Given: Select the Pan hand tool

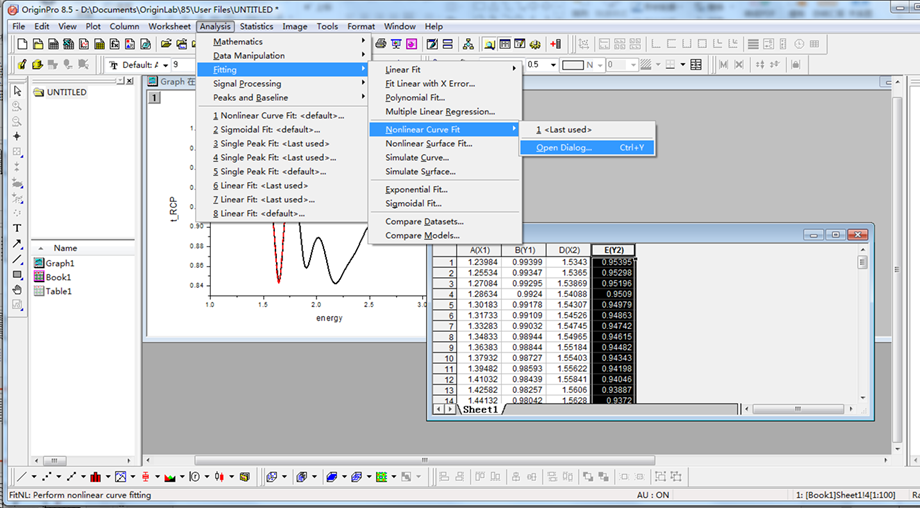Looking at the screenshot, I should [17, 289].
